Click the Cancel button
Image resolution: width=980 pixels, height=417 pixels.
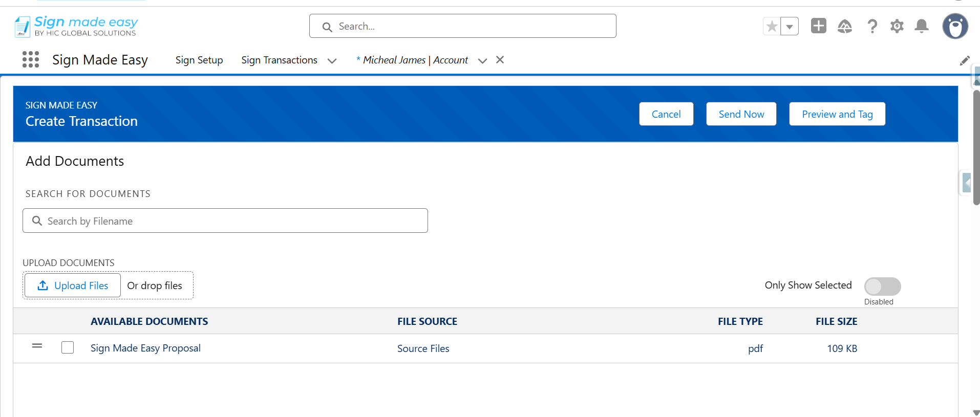(666, 114)
